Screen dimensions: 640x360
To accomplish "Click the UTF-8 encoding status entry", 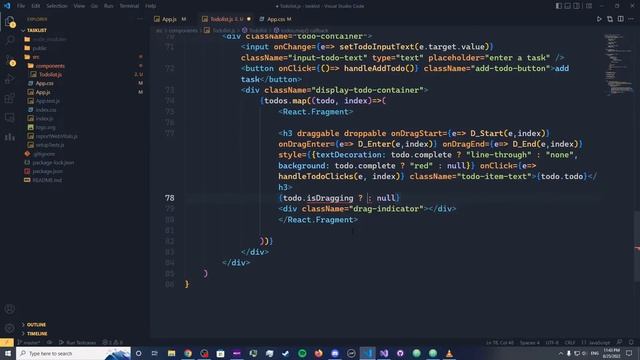I will click(x=552, y=343).
